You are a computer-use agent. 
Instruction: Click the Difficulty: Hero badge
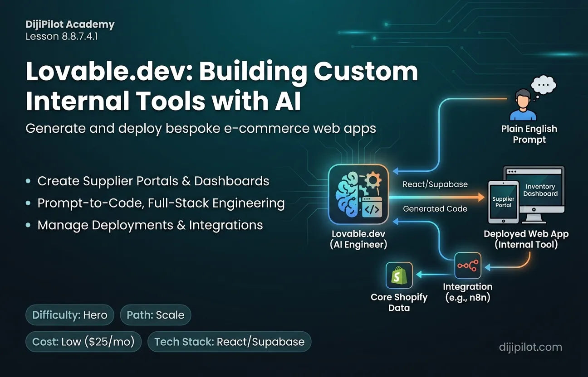69,315
